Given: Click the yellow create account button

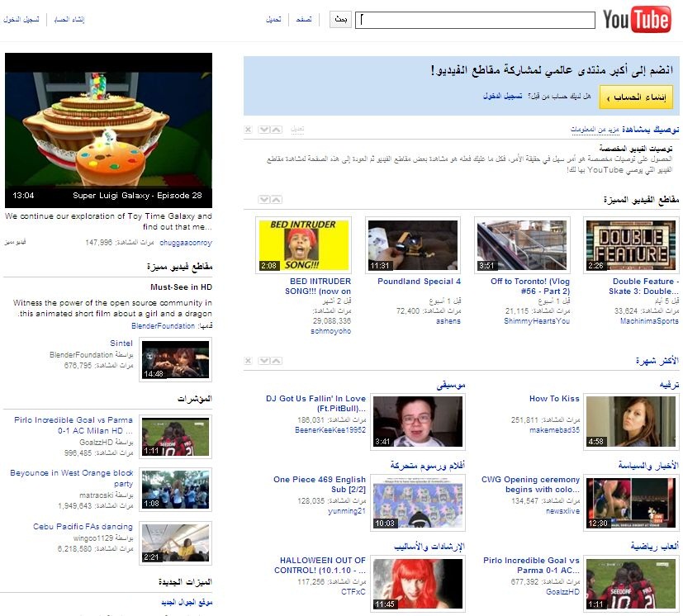Looking at the screenshot, I should 635,97.
